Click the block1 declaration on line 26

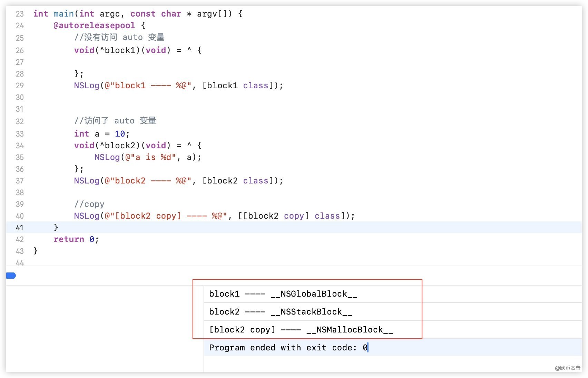pos(120,50)
